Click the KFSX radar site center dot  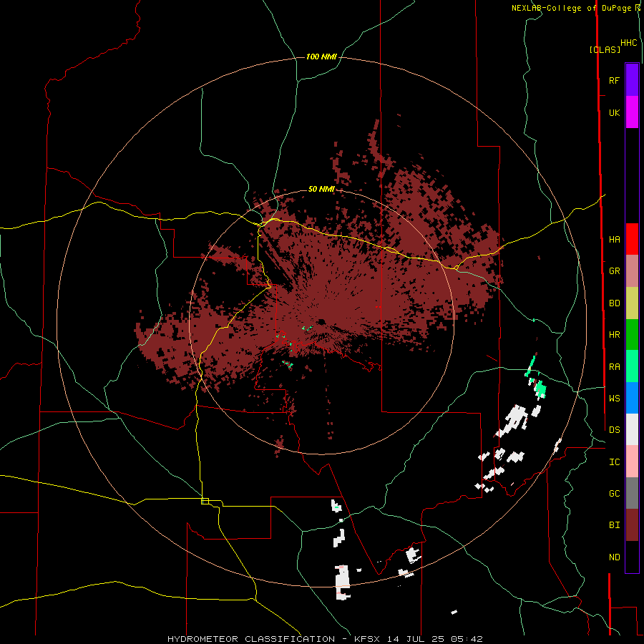(321, 321)
